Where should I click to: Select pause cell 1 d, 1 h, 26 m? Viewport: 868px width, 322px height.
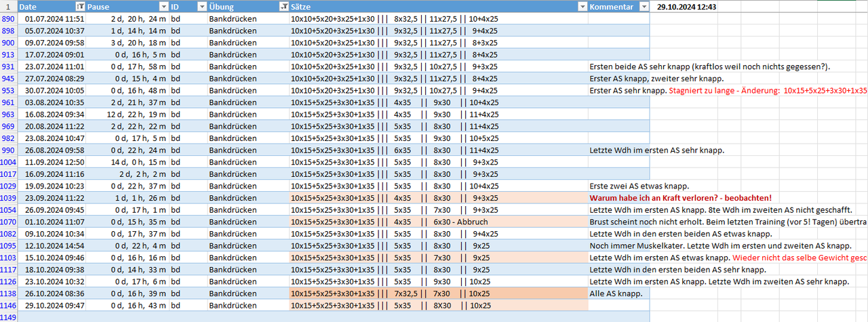pyautogui.click(x=127, y=197)
